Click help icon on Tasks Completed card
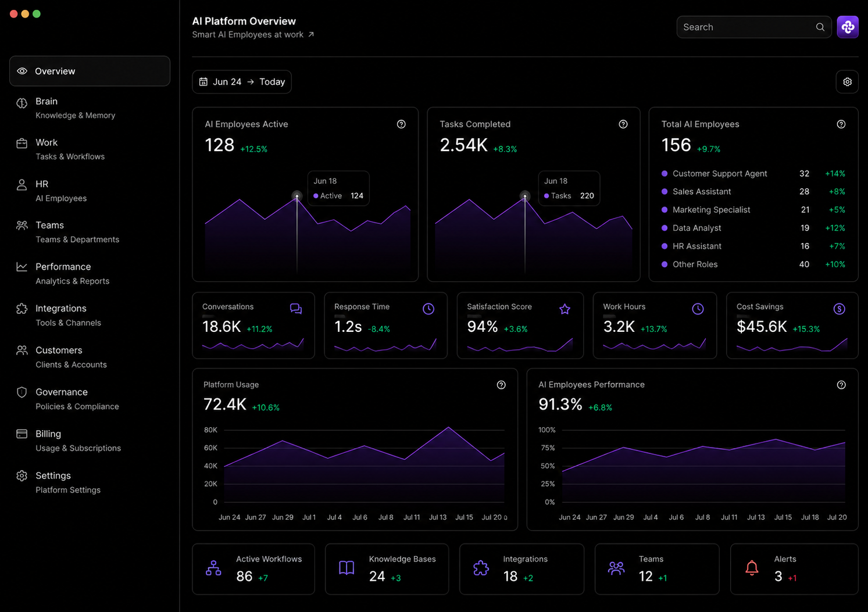 623,124
